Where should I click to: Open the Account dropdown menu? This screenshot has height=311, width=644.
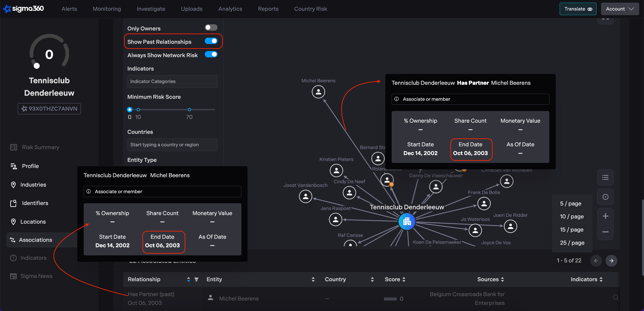(x=619, y=9)
